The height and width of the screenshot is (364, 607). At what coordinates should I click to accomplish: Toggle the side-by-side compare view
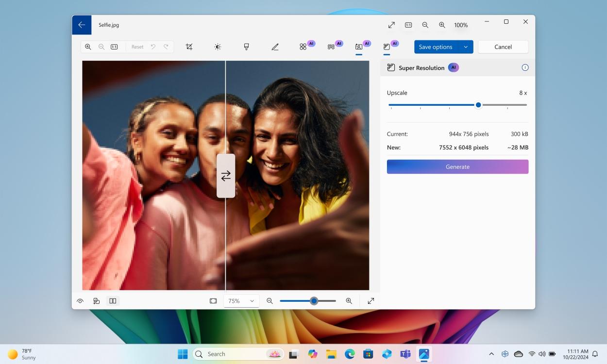113,301
